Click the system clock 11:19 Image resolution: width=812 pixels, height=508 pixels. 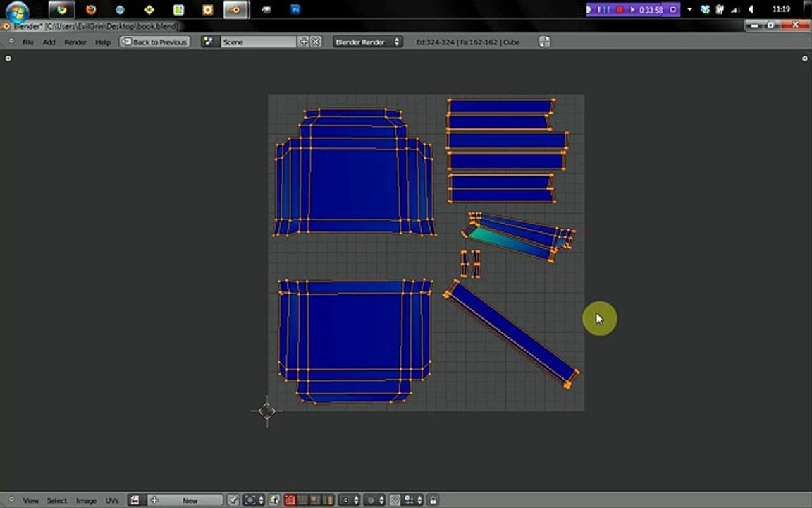click(x=781, y=8)
